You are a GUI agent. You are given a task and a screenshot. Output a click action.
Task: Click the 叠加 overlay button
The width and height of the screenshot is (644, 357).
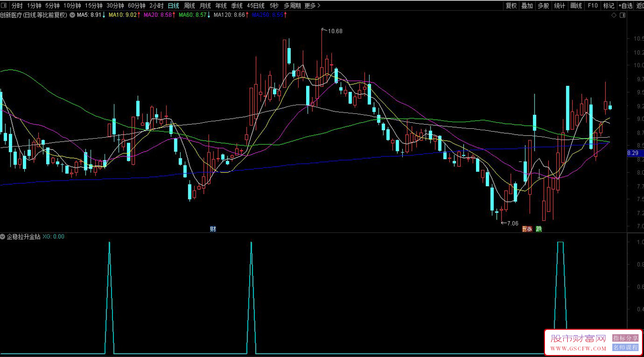coord(527,5)
